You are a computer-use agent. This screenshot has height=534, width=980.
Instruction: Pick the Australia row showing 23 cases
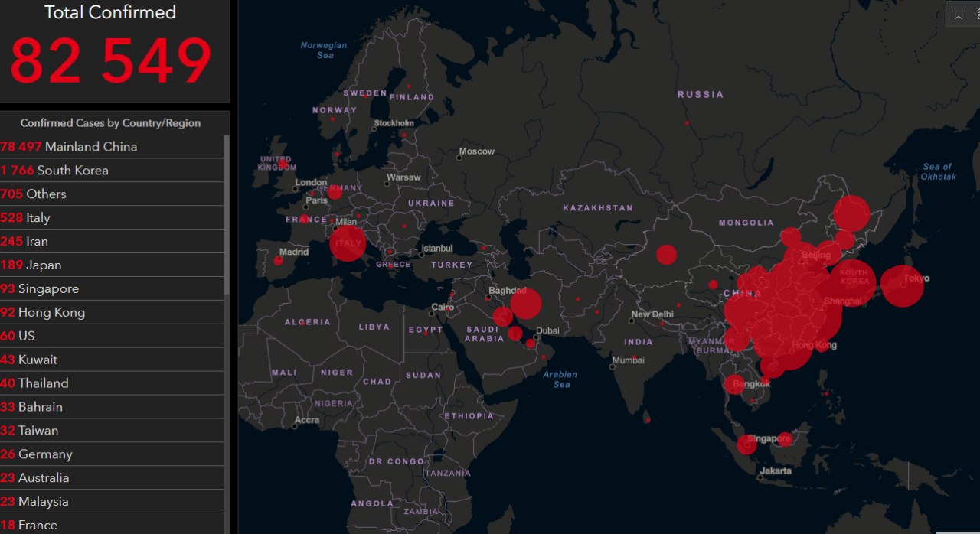coord(112,479)
